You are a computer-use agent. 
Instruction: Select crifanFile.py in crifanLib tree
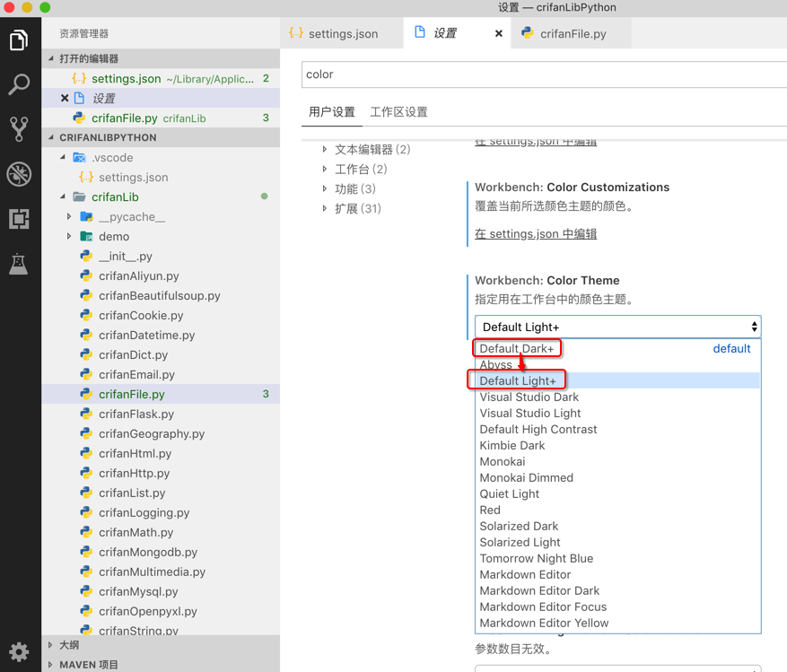tap(161, 394)
